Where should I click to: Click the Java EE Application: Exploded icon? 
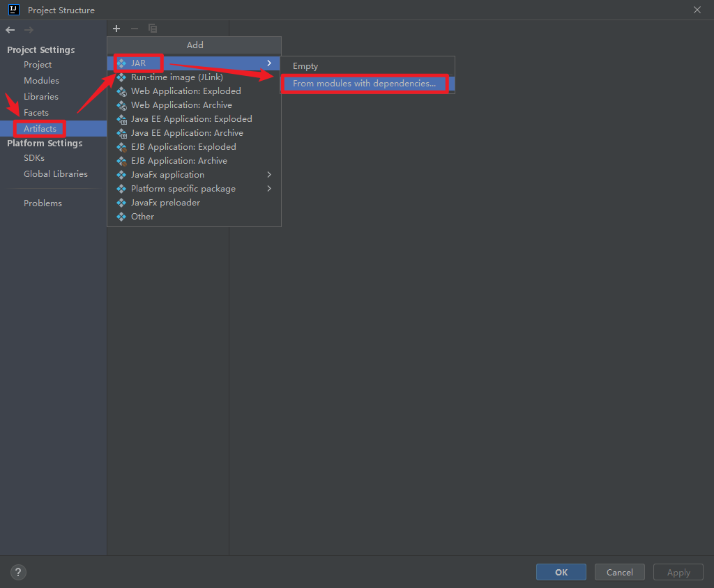pyautogui.click(x=121, y=119)
